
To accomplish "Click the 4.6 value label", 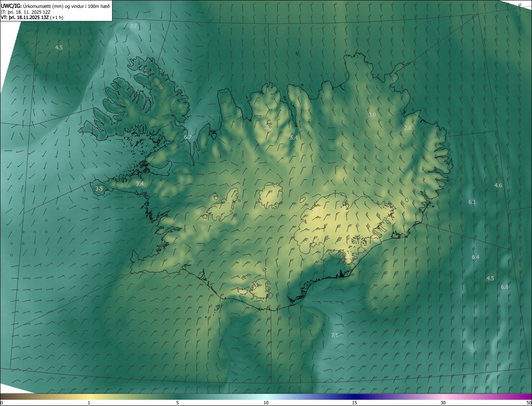I will (x=498, y=185).
